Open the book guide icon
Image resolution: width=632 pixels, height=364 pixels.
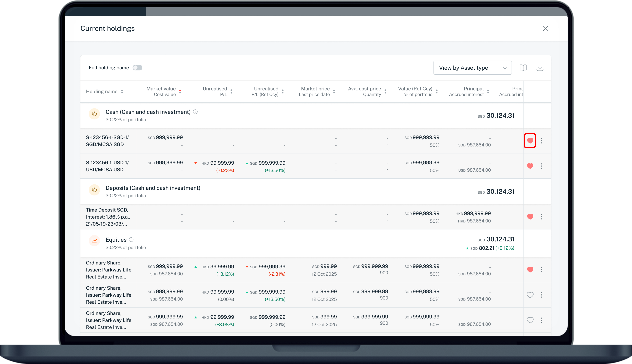[523, 68]
